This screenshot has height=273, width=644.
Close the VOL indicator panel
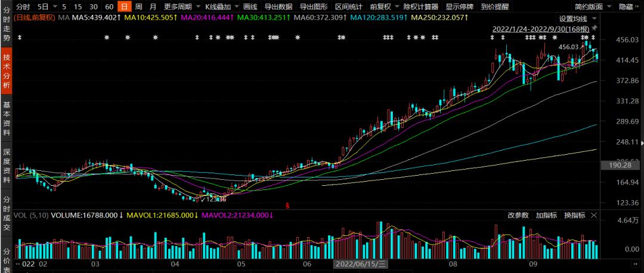click(x=595, y=215)
